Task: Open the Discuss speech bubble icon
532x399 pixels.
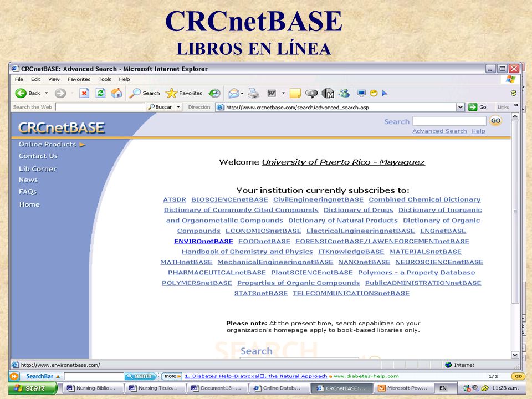Action: point(311,93)
